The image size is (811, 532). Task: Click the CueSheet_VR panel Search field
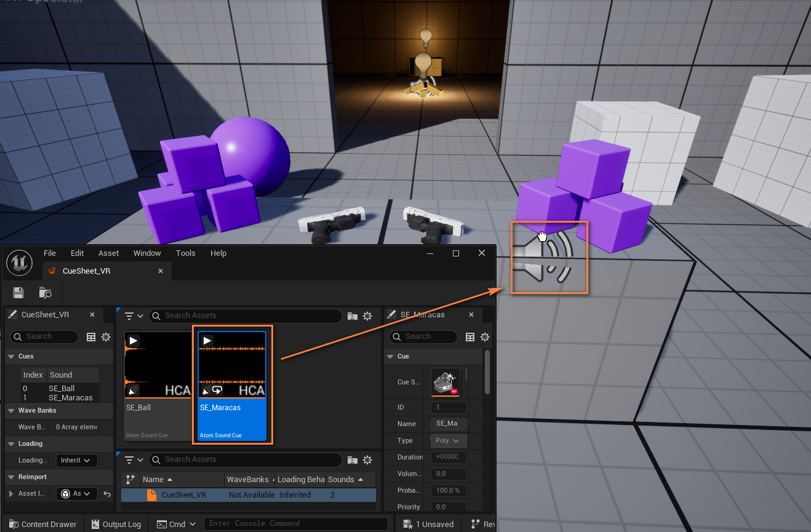[45, 337]
